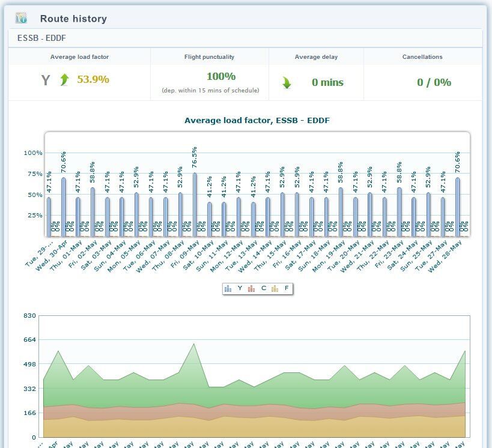Click the 76.5% bar for Fri, 09-May

(x=195, y=204)
